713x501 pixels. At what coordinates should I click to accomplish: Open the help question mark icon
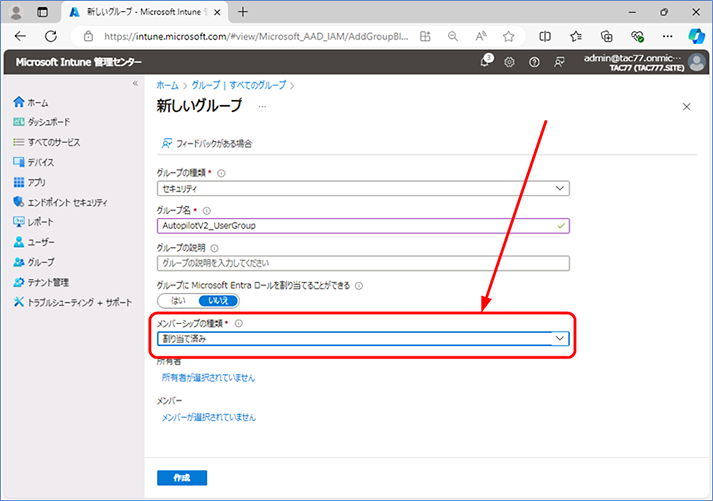coord(534,62)
